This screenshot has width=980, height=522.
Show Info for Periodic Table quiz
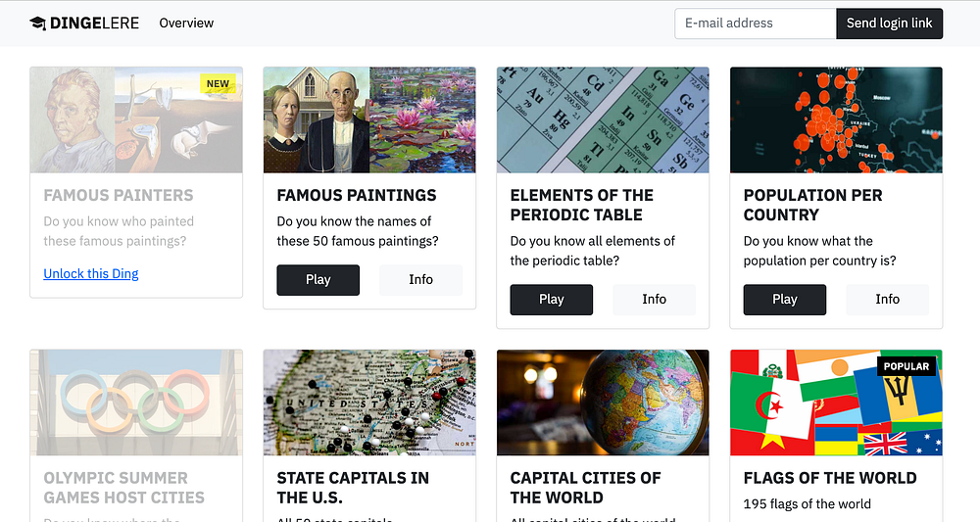(654, 300)
